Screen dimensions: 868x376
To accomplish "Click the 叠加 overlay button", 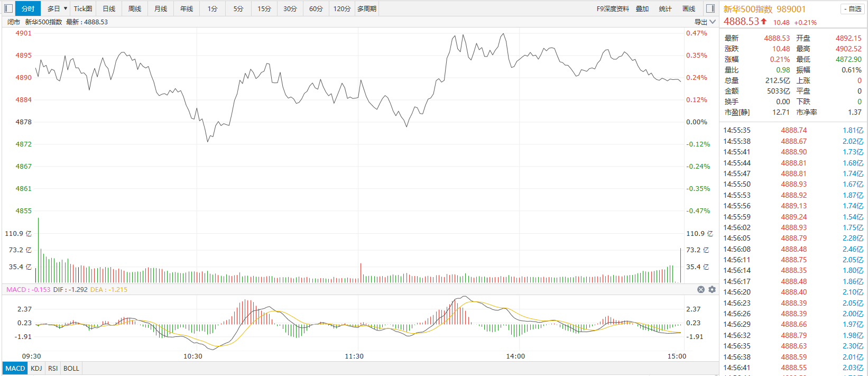I will click(x=642, y=8).
